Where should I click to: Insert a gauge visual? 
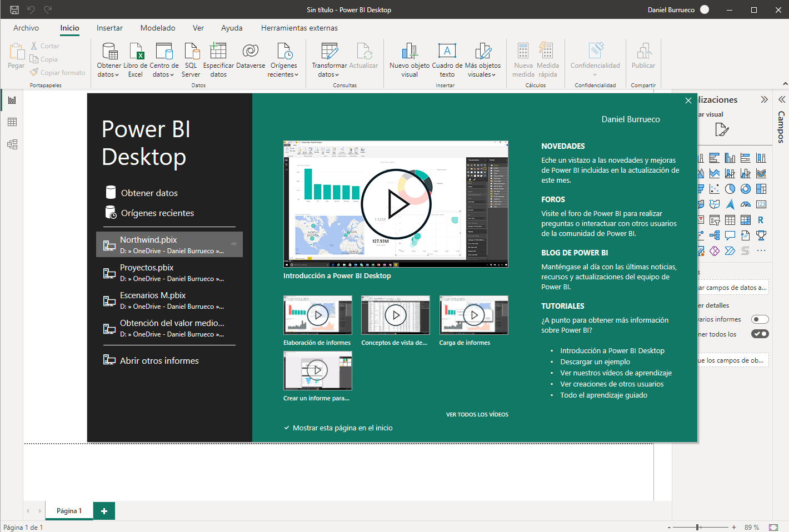tap(746, 204)
